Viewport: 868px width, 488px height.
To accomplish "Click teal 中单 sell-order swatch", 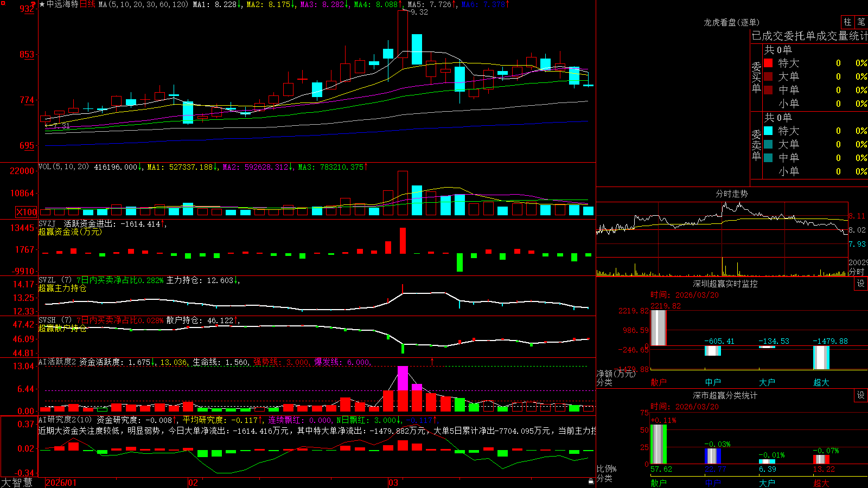I will (x=768, y=158).
